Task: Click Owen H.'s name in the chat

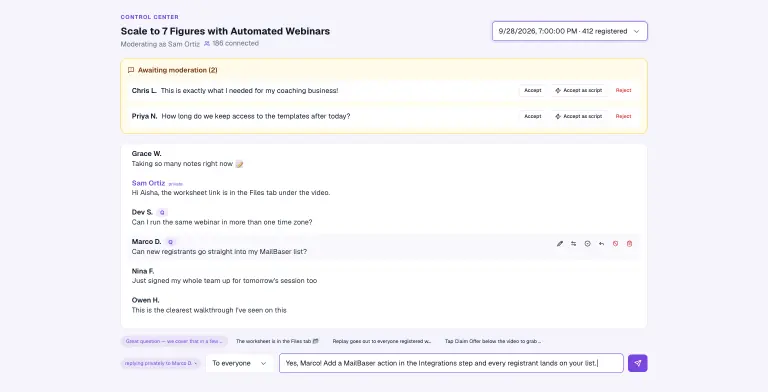Action: 145,300
